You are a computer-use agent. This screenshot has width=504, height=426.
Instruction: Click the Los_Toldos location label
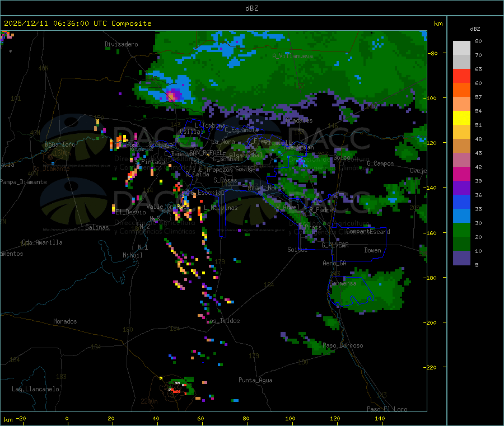[x=223, y=321]
